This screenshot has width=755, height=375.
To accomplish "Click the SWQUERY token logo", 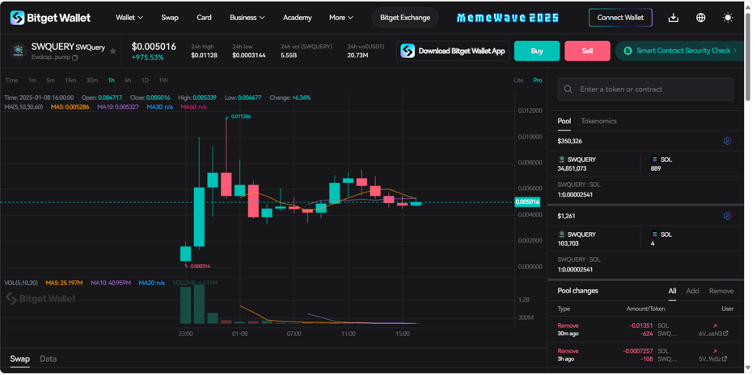I will coord(18,51).
